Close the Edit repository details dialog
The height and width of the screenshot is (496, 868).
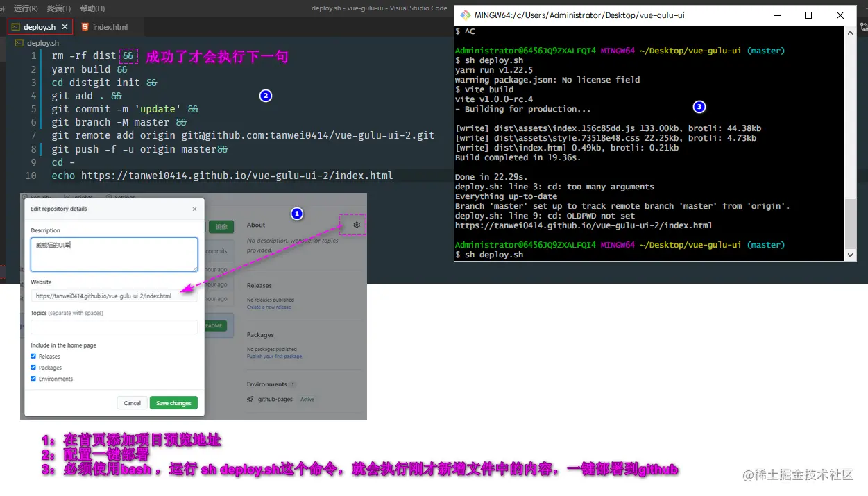coord(194,209)
